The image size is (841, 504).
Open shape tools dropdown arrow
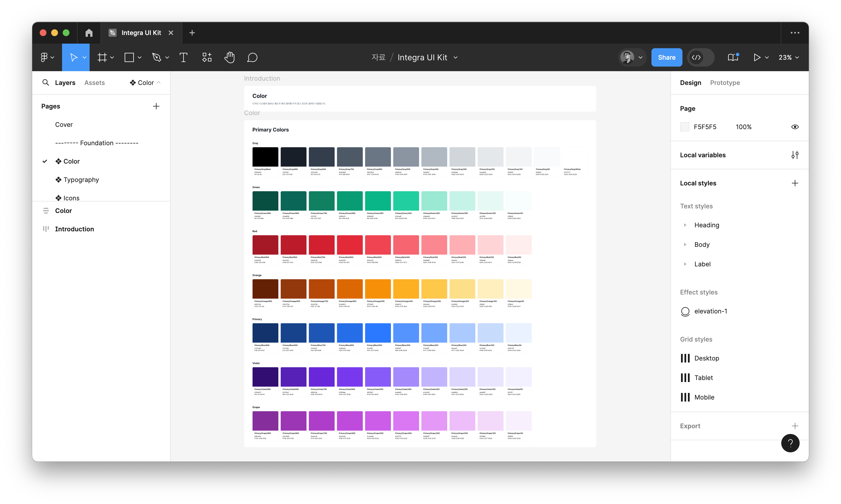click(139, 57)
